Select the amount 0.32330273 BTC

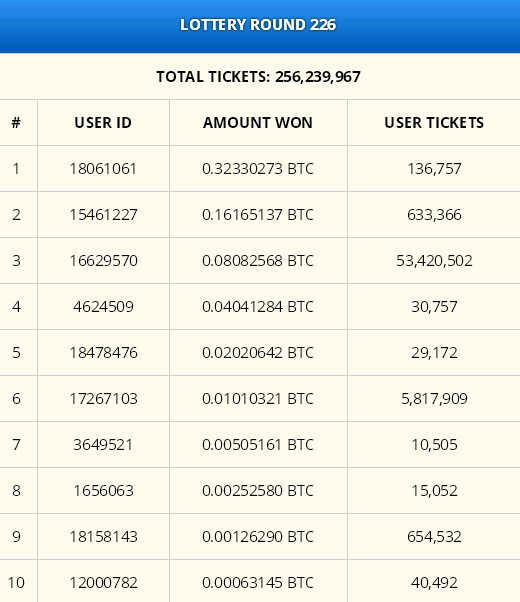(x=258, y=169)
